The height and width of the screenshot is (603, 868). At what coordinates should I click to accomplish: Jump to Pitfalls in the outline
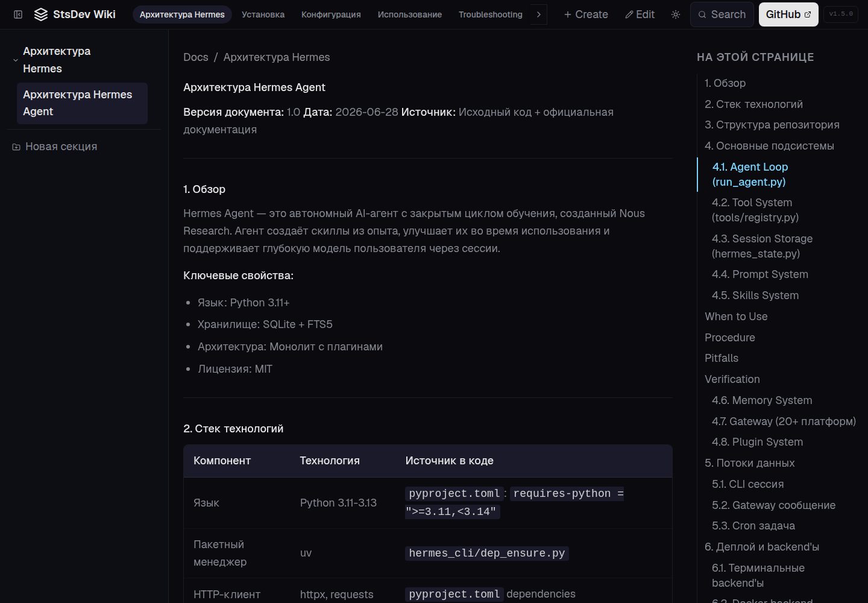[722, 358]
